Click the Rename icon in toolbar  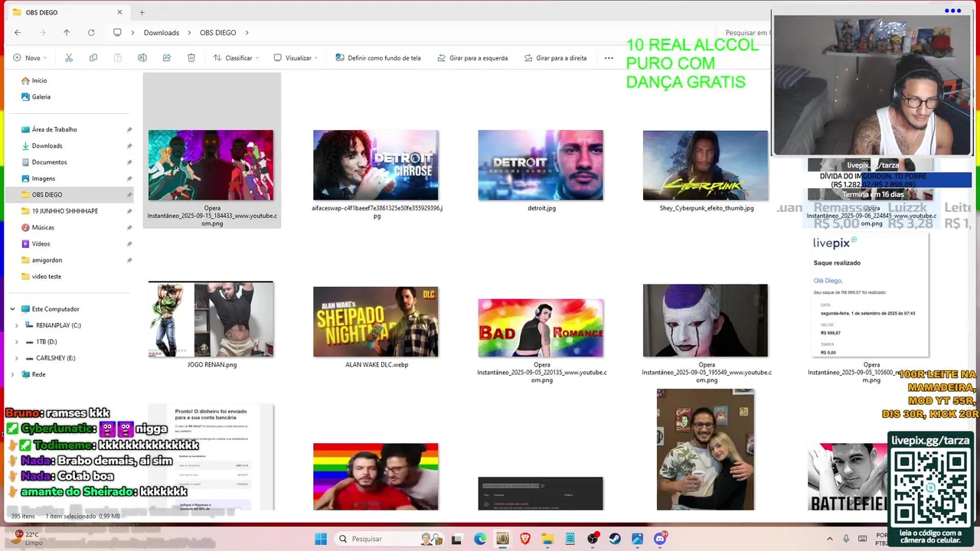(x=142, y=57)
